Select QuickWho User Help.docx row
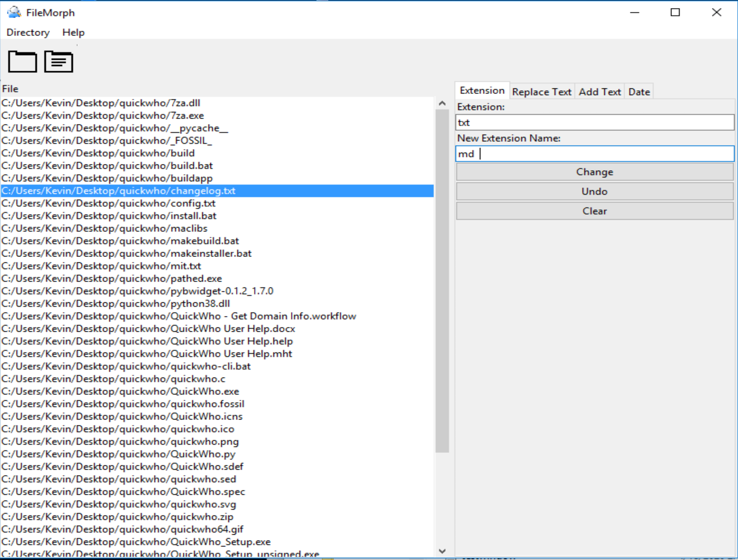738x560 pixels. pos(217,329)
